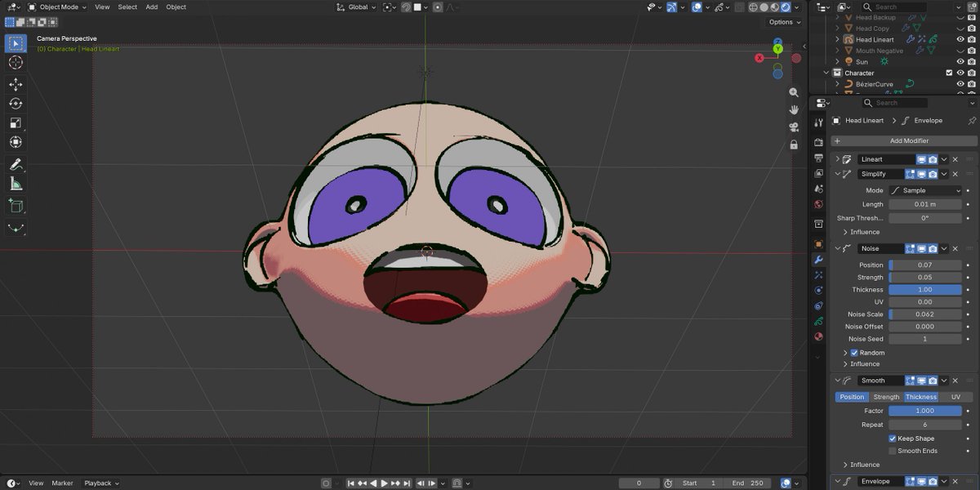Select the Add Cube tool

point(16,206)
